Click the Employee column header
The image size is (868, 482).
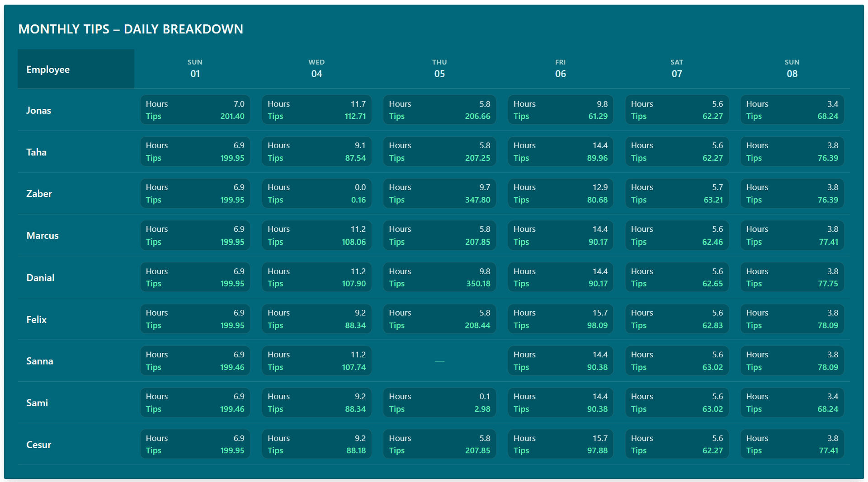click(48, 69)
